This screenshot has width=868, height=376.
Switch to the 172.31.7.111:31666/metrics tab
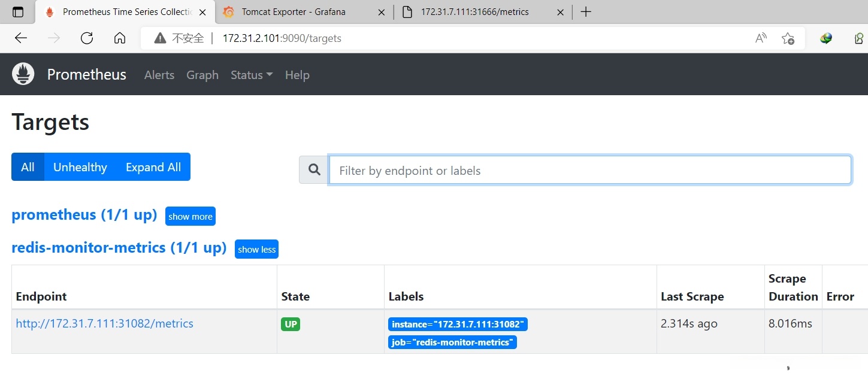point(483,12)
